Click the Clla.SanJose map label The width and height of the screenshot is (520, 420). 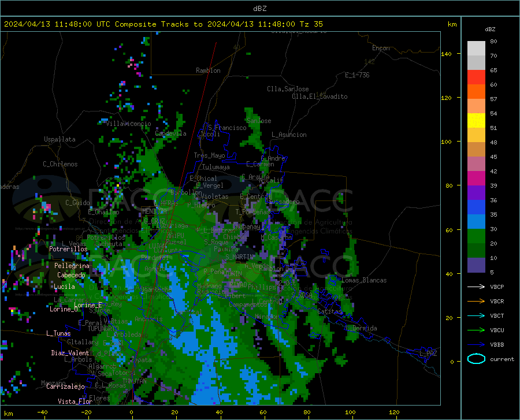tap(288, 89)
